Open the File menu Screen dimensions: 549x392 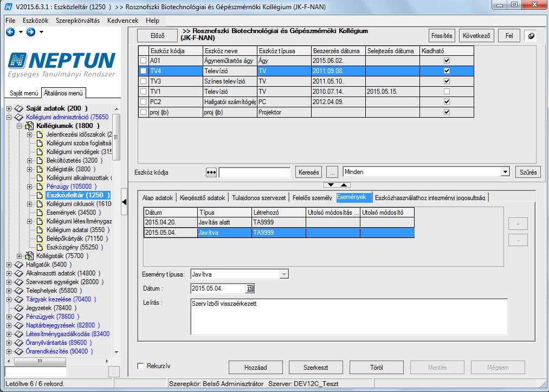pyautogui.click(x=10, y=21)
